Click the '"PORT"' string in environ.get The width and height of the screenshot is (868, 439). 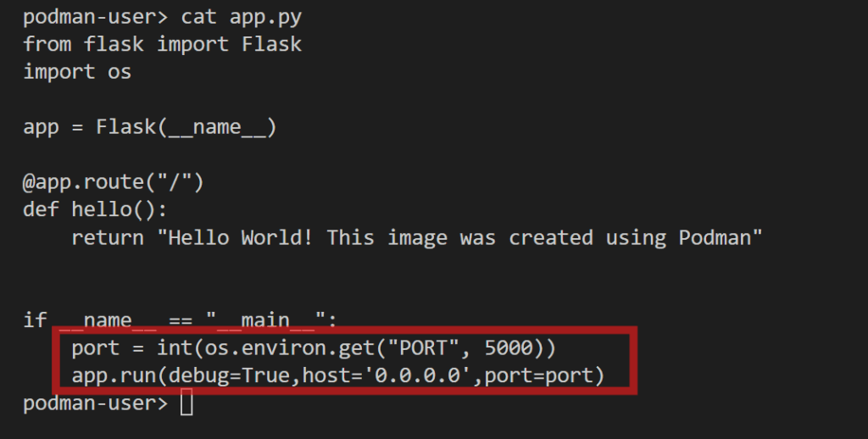pos(424,348)
